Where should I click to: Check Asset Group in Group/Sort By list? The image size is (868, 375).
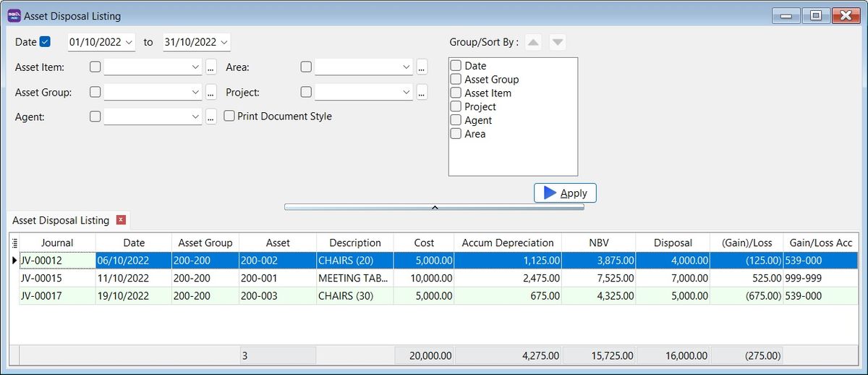pyautogui.click(x=456, y=80)
